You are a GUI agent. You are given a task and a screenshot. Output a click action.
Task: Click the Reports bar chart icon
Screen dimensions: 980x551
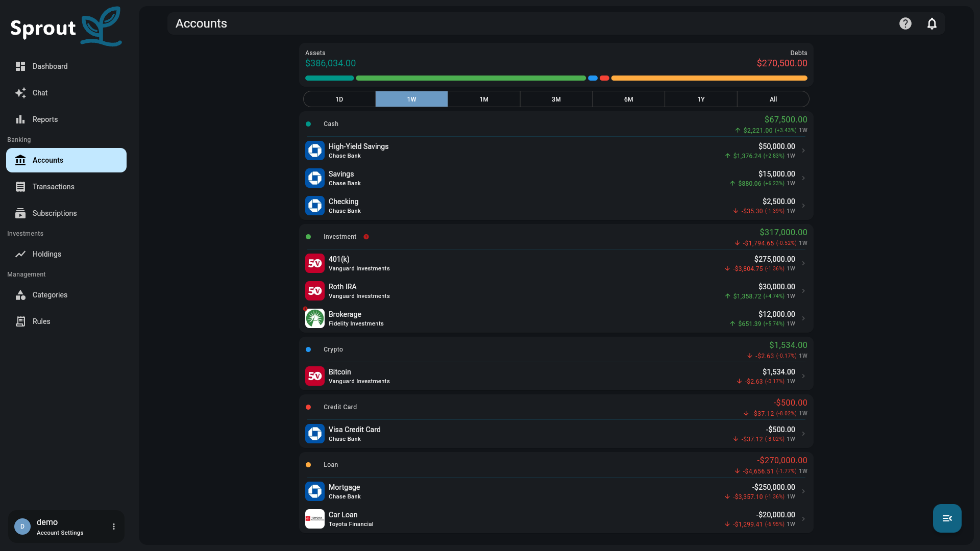tap(20, 119)
